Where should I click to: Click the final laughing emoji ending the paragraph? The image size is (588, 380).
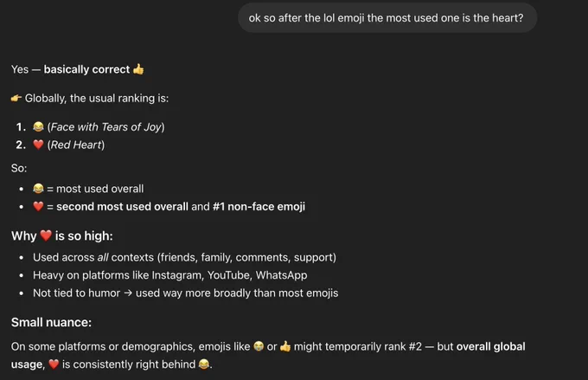[x=203, y=364]
